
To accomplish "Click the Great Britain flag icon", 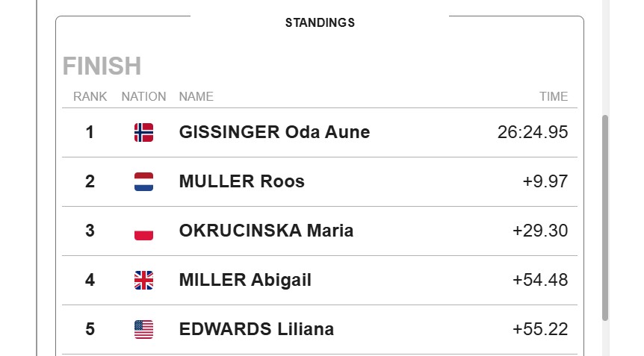I will coord(143,280).
